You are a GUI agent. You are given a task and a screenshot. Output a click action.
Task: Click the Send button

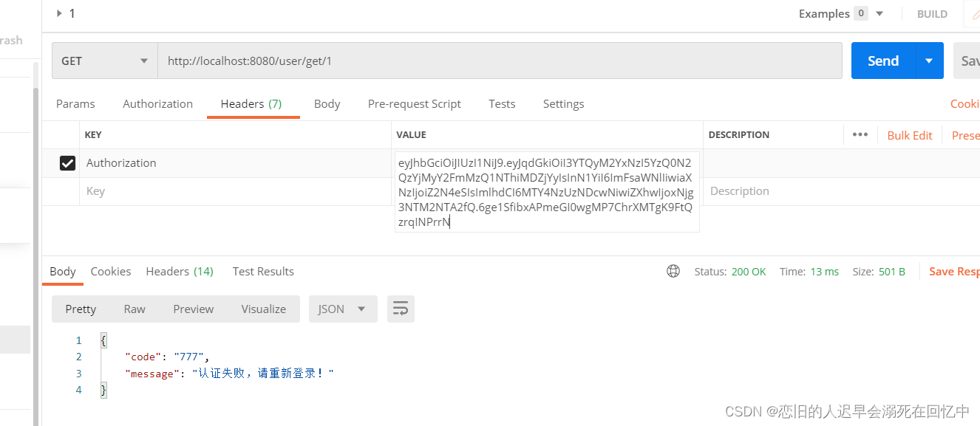882,61
